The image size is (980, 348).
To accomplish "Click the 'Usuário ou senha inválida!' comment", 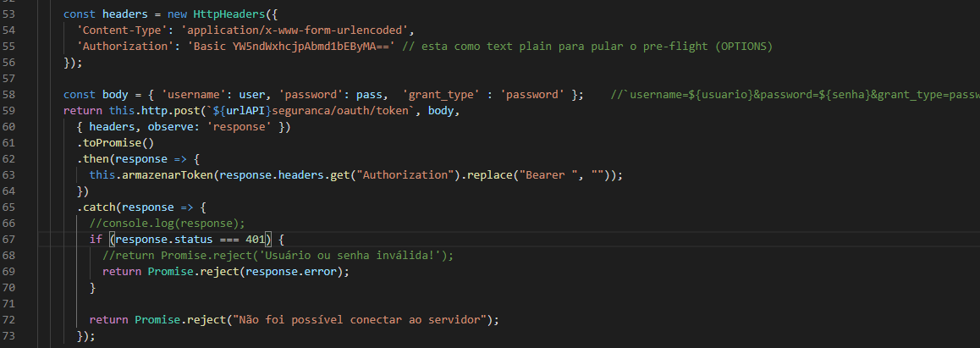I will (278, 255).
